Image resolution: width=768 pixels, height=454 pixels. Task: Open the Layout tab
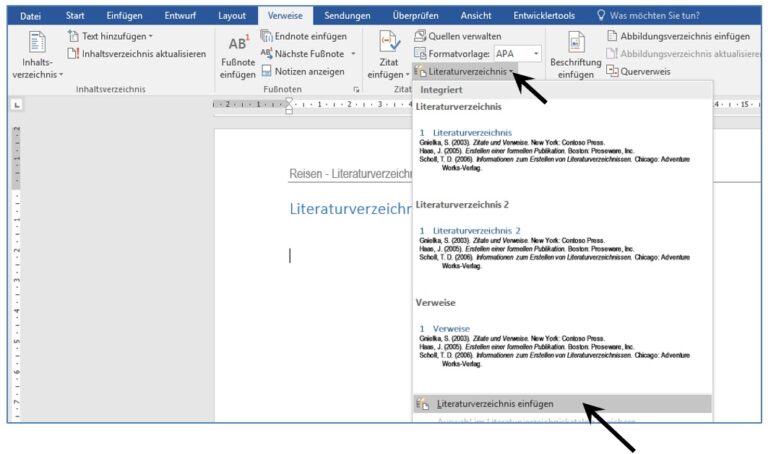[x=232, y=16]
